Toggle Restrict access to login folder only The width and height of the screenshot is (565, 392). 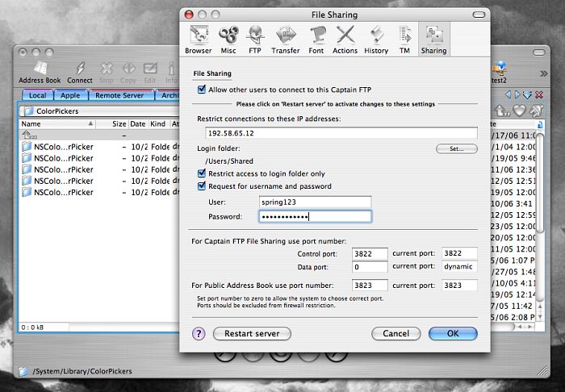pyautogui.click(x=202, y=173)
